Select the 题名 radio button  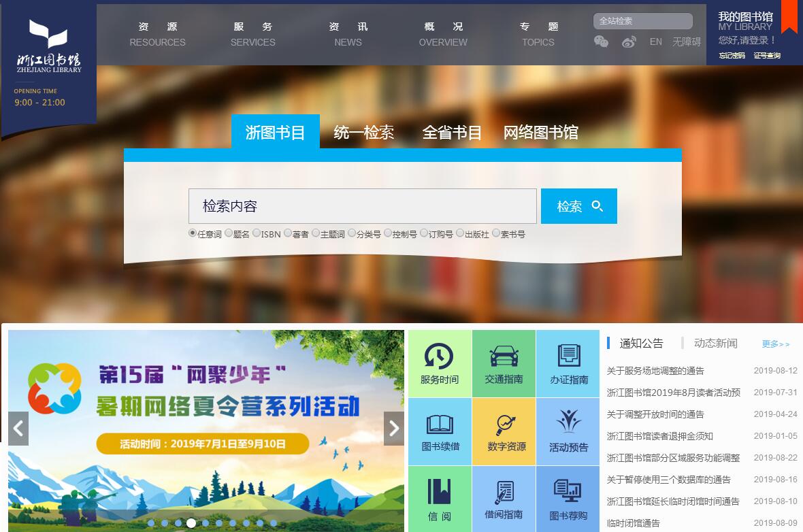pyautogui.click(x=229, y=233)
